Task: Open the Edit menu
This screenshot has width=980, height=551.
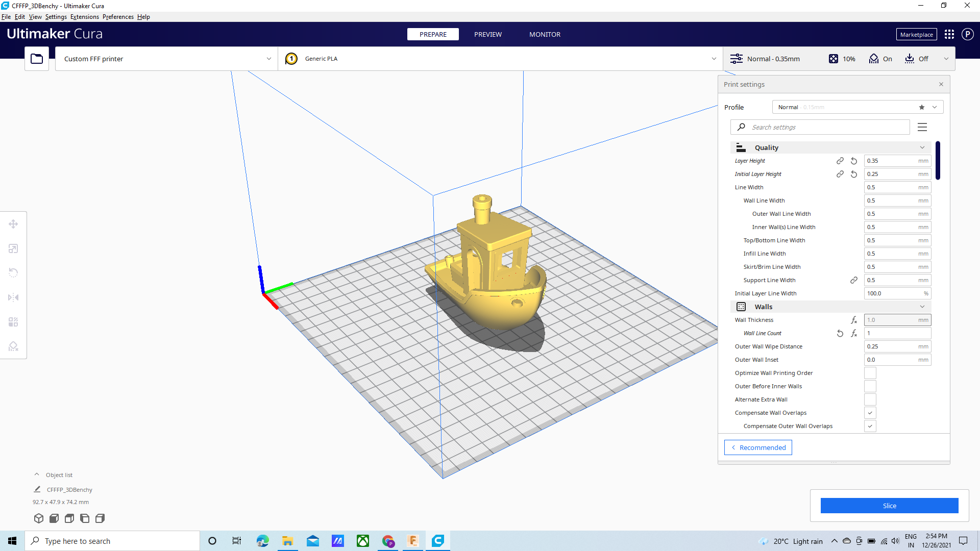Action: pos(20,17)
